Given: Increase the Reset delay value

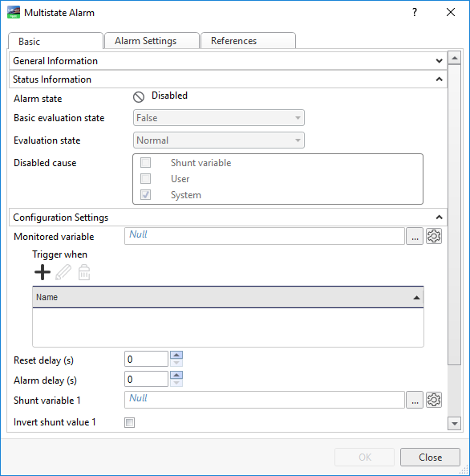Looking at the screenshot, I should [176, 355].
